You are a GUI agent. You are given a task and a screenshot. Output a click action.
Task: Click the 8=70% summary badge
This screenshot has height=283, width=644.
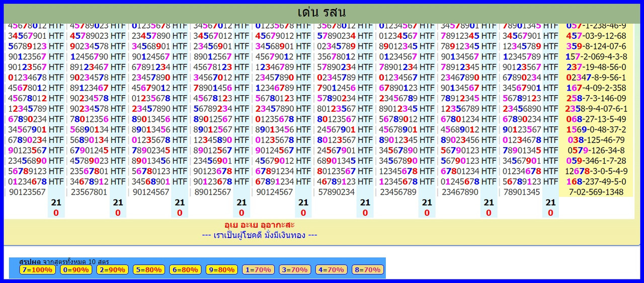(368, 269)
